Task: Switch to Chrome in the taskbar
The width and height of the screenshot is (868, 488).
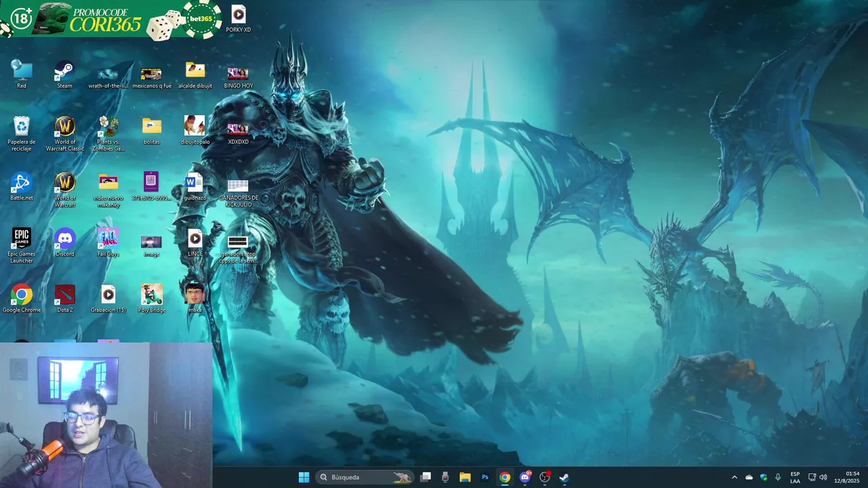Action: (x=505, y=477)
